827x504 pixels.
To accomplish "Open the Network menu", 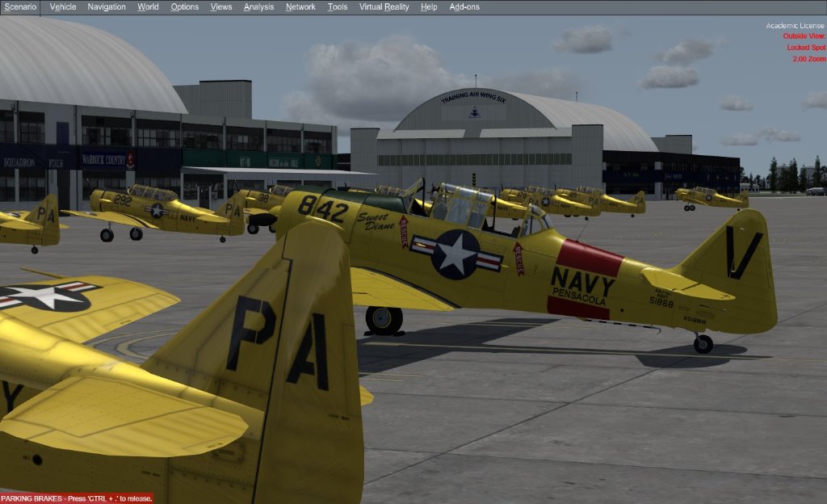I will [300, 6].
